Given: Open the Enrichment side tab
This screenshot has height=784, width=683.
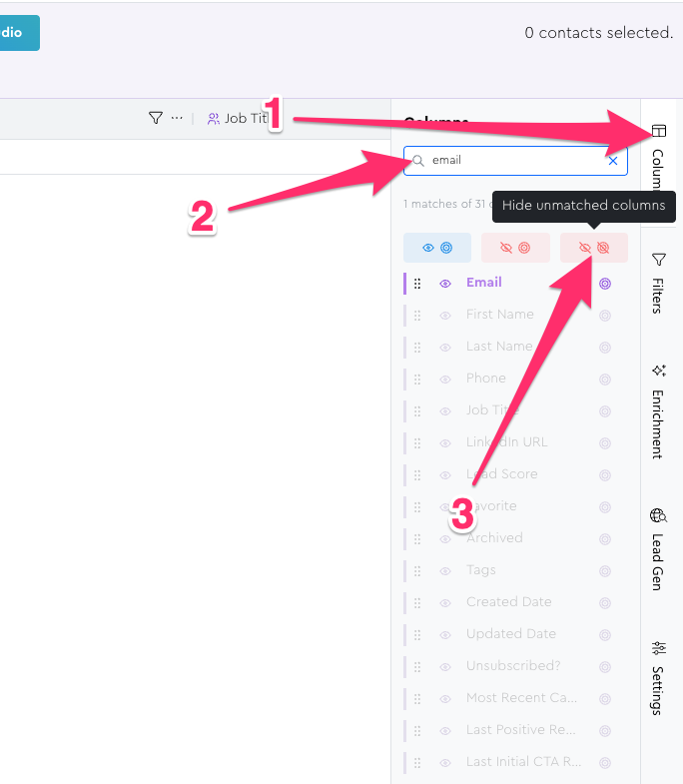Looking at the screenshot, I should [658, 411].
